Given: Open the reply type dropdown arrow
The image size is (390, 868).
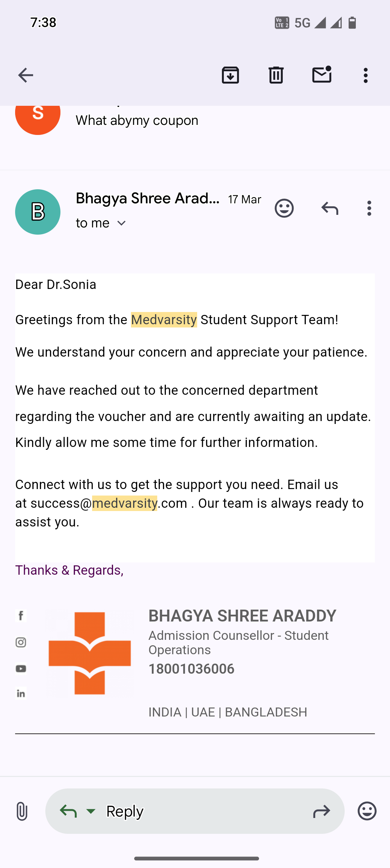Looking at the screenshot, I should point(91,811).
